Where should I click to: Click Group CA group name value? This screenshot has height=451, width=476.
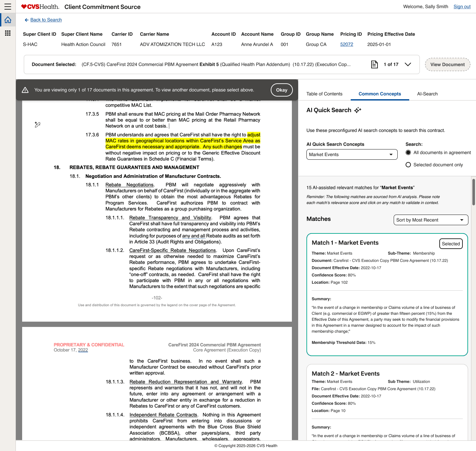pyautogui.click(x=316, y=44)
